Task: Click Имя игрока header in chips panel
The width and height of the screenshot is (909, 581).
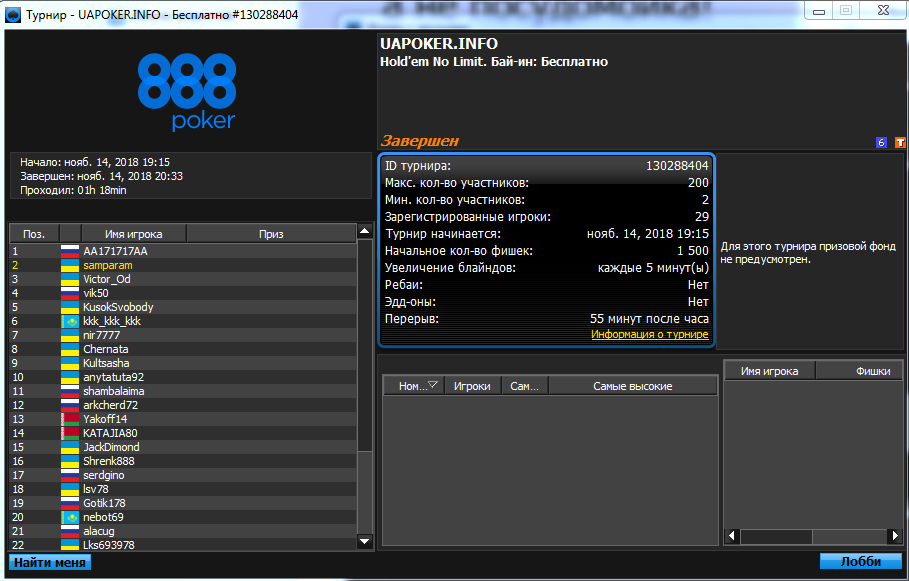Action: [769, 371]
